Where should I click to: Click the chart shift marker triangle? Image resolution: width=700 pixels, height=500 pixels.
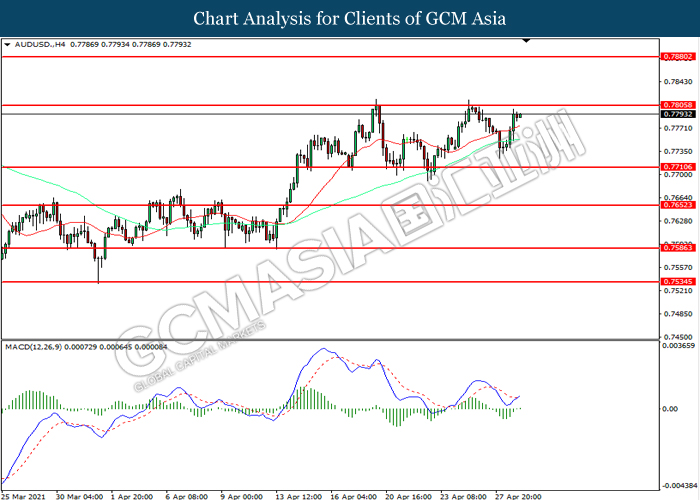pyautogui.click(x=526, y=41)
